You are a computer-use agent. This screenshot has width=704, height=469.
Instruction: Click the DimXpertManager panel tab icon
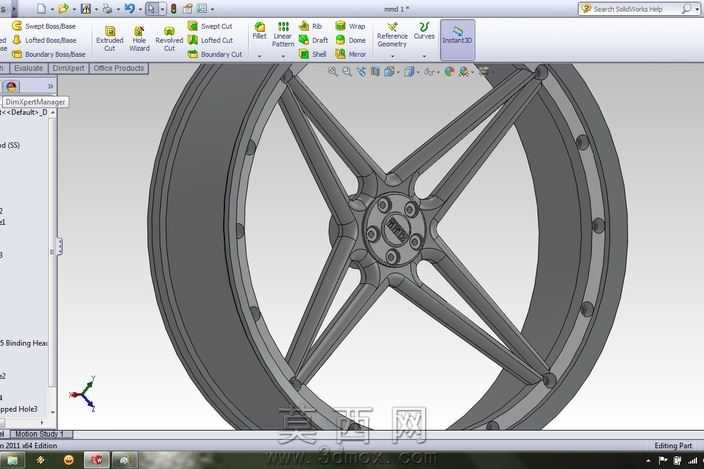coord(11,86)
